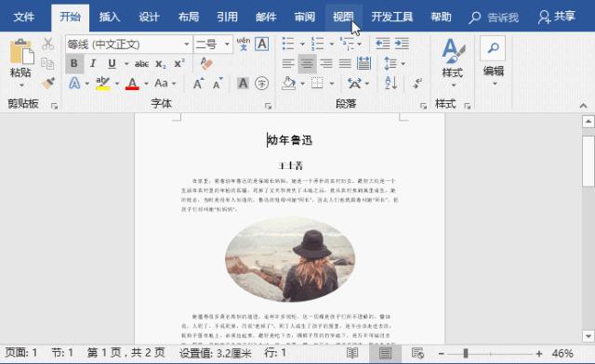Toggle Italic formatting
The height and width of the screenshot is (364, 595).
coord(93,64)
